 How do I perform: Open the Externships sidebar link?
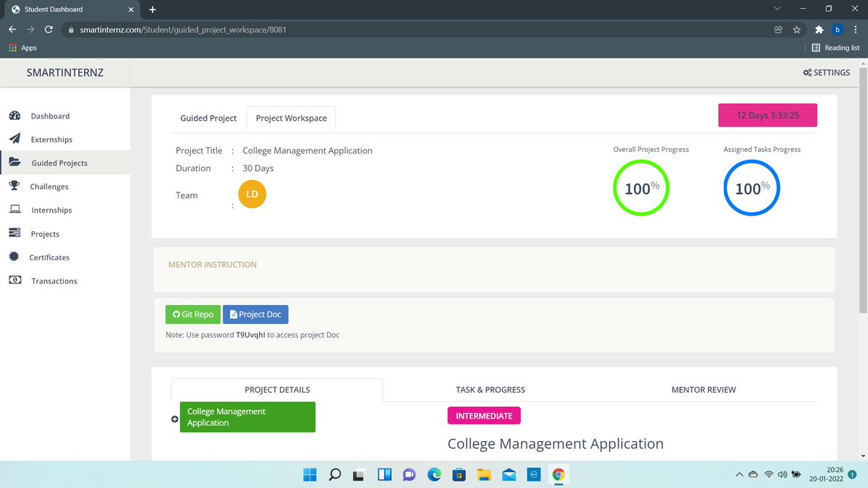pos(51,140)
